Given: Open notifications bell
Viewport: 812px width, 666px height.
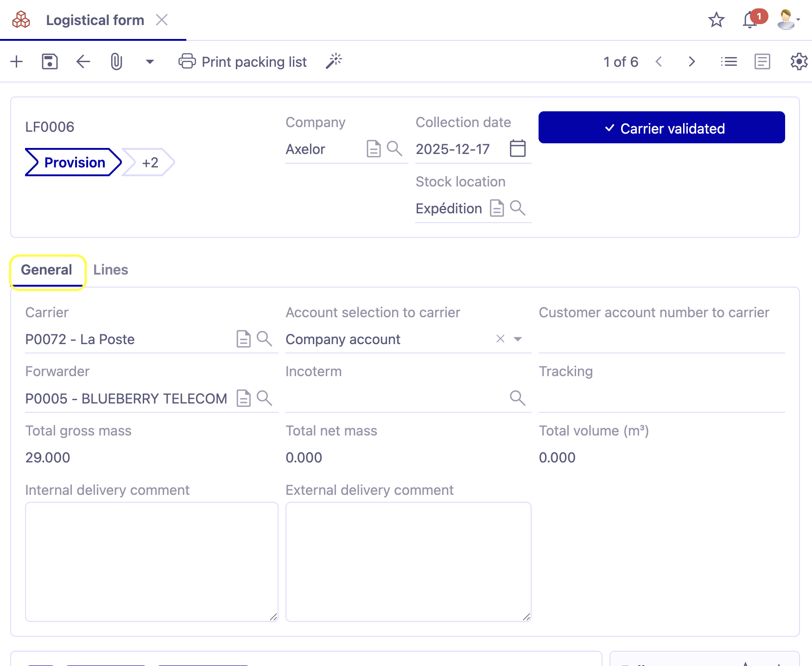Looking at the screenshot, I should (x=749, y=20).
